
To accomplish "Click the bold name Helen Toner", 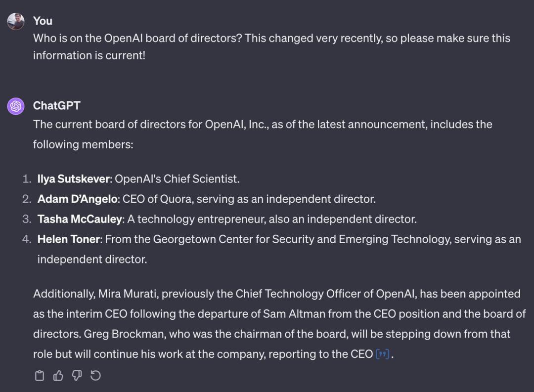I will pyautogui.click(x=69, y=239).
